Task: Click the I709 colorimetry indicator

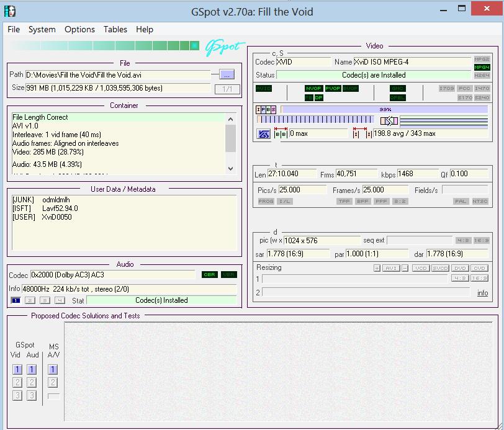Action: 447,88
